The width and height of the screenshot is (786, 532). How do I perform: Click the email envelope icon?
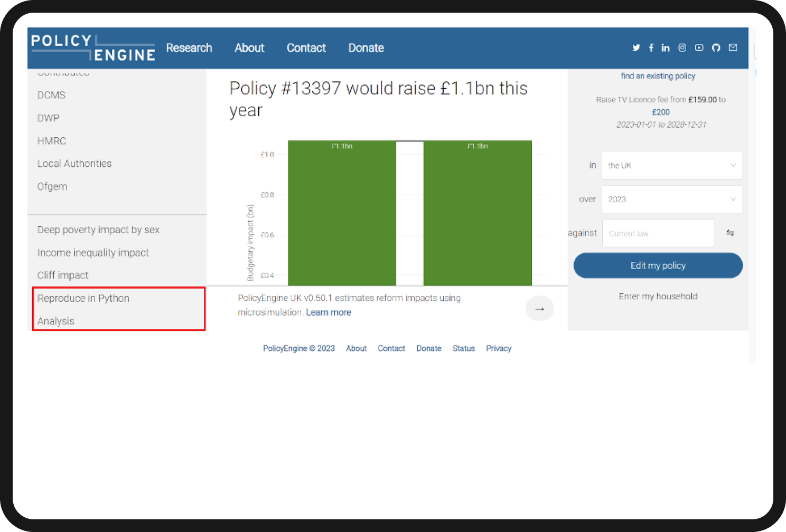733,47
